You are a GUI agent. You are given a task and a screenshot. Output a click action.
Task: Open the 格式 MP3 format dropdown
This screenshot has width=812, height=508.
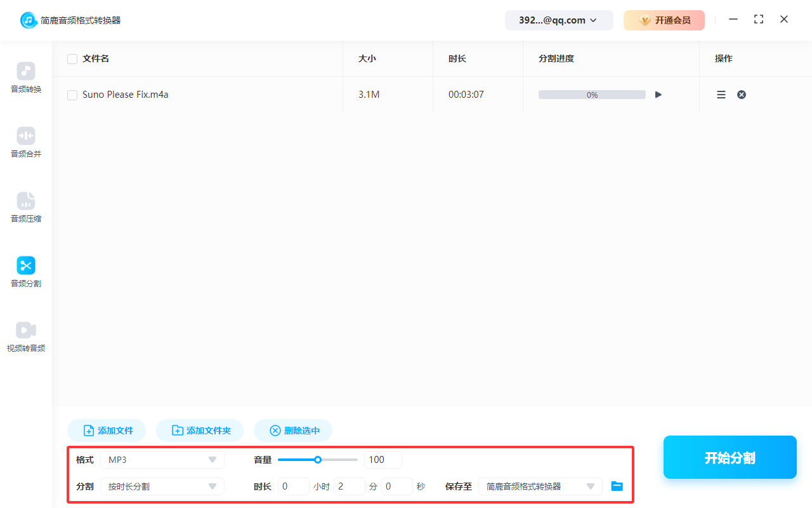(162, 459)
